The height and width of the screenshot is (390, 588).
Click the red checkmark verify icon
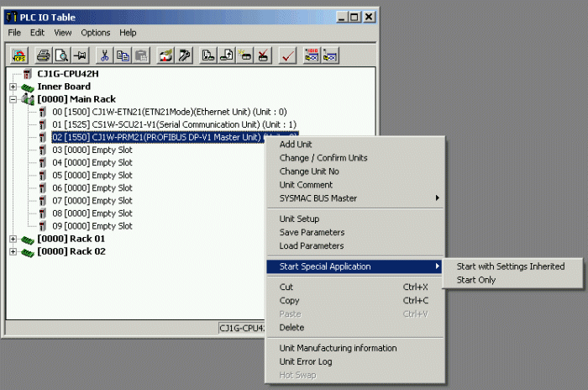[287, 55]
